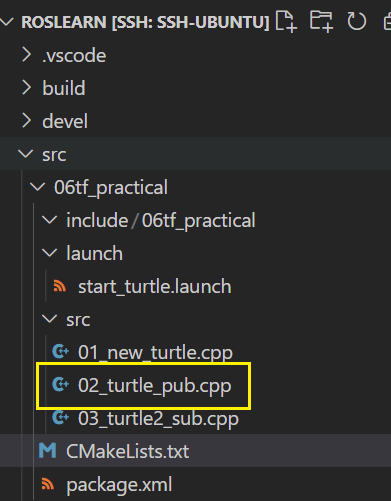Click the C++ icon of 03_turtle2_sub.cpp
The height and width of the screenshot is (501, 391).
coord(60,418)
